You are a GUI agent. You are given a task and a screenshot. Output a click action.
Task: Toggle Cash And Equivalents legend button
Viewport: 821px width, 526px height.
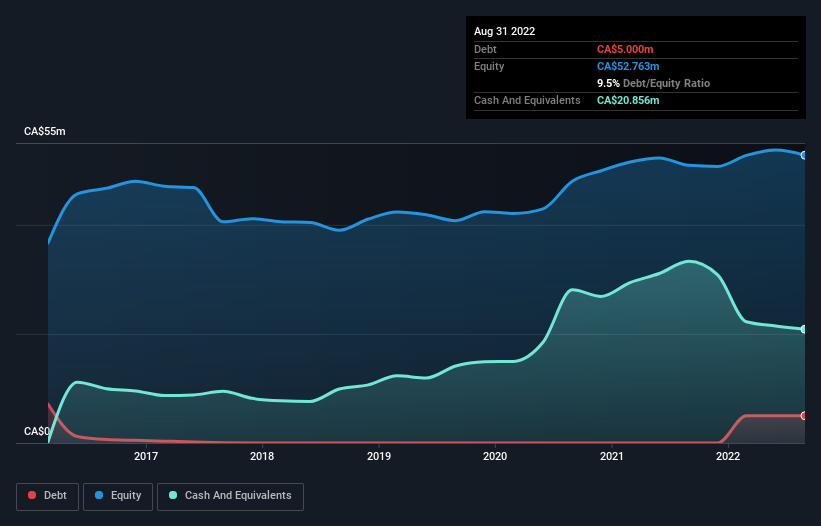pyautogui.click(x=230, y=496)
